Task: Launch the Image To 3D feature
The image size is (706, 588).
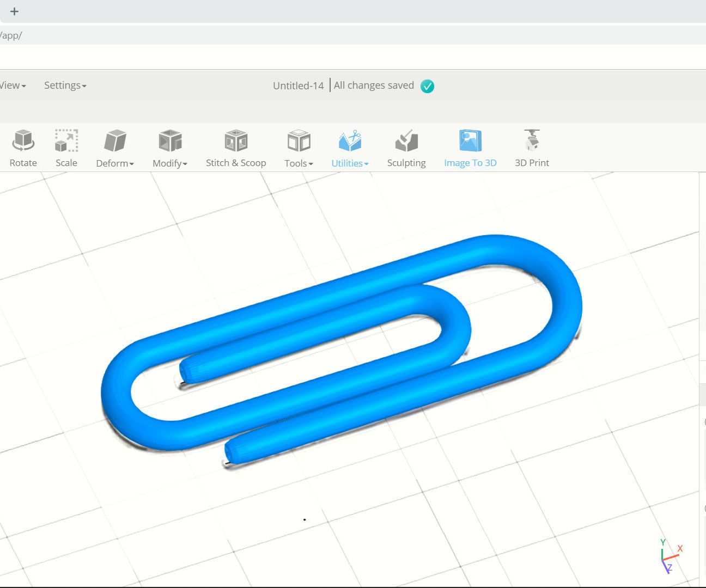Action: [x=470, y=147]
